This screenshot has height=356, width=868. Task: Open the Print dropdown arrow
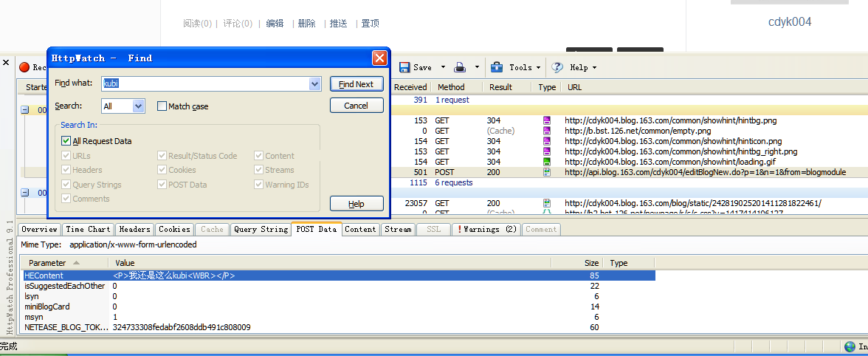coord(477,67)
